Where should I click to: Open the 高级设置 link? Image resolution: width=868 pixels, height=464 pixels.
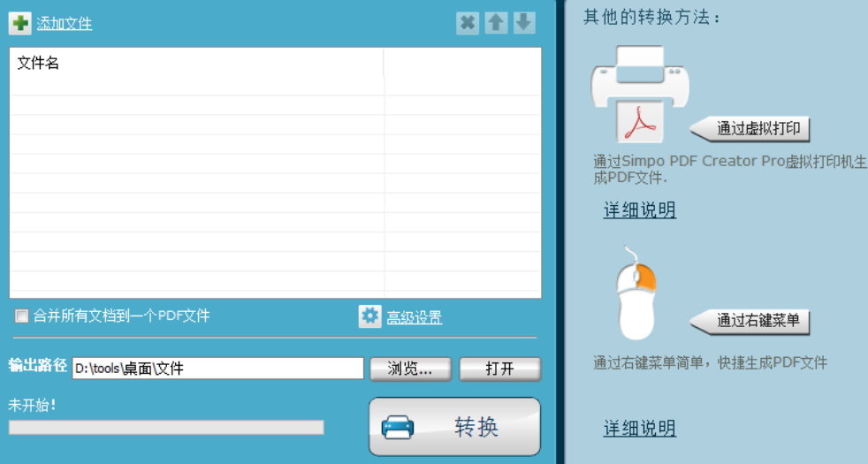[414, 317]
